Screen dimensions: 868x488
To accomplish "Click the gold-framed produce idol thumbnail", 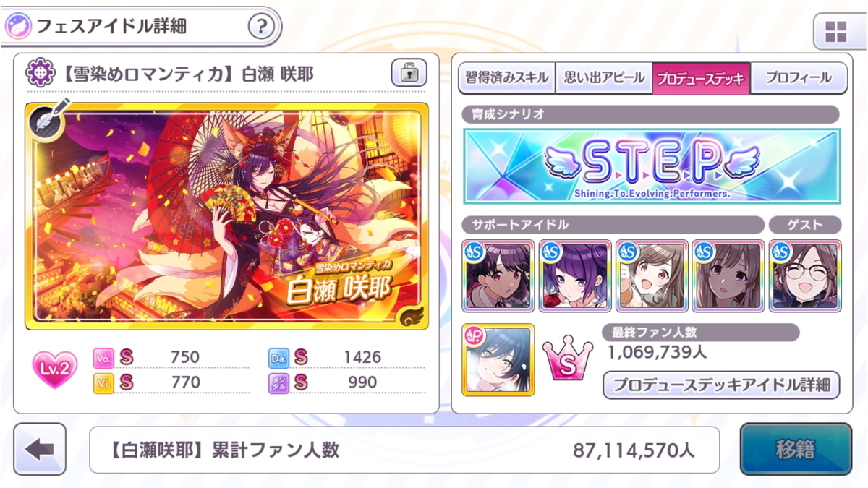I will (x=498, y=359).
